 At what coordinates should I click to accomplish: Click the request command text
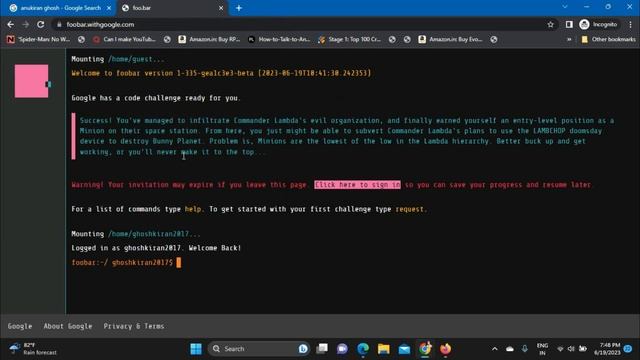pos(409,209)
